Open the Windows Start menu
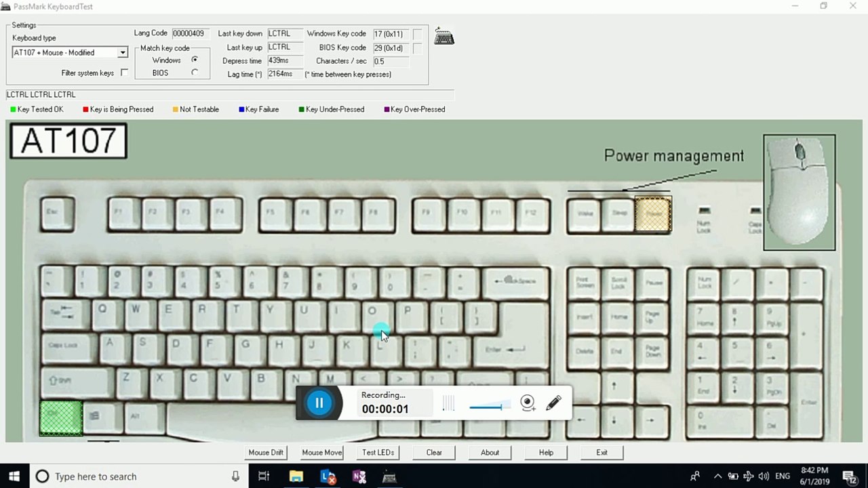This screenshot has width=868, height=488. click(14, 476)
